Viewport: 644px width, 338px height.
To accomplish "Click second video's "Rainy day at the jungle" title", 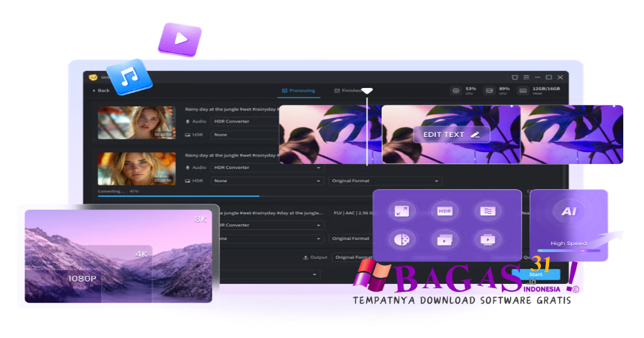I will point(232,155).
